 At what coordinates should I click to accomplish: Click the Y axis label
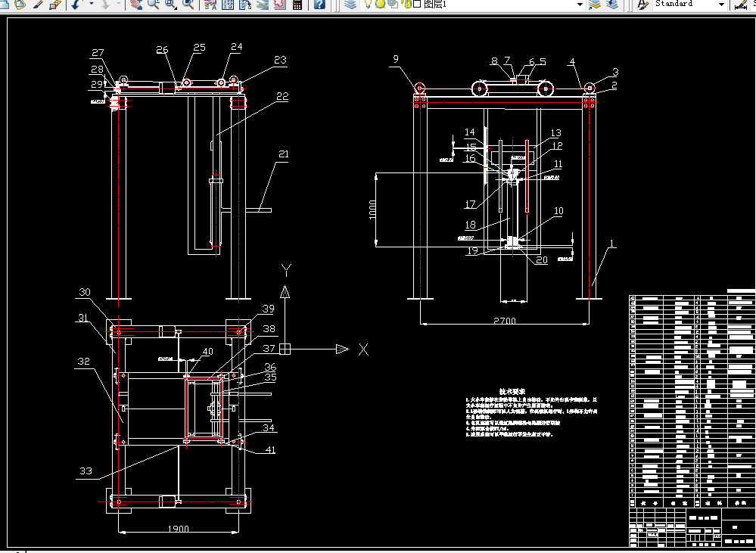[286, 271]
